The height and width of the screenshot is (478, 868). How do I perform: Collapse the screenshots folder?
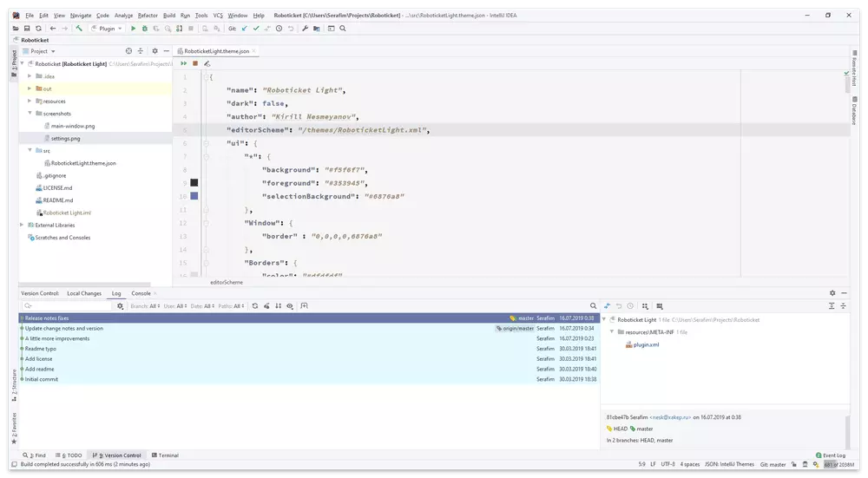pos(30,113)
